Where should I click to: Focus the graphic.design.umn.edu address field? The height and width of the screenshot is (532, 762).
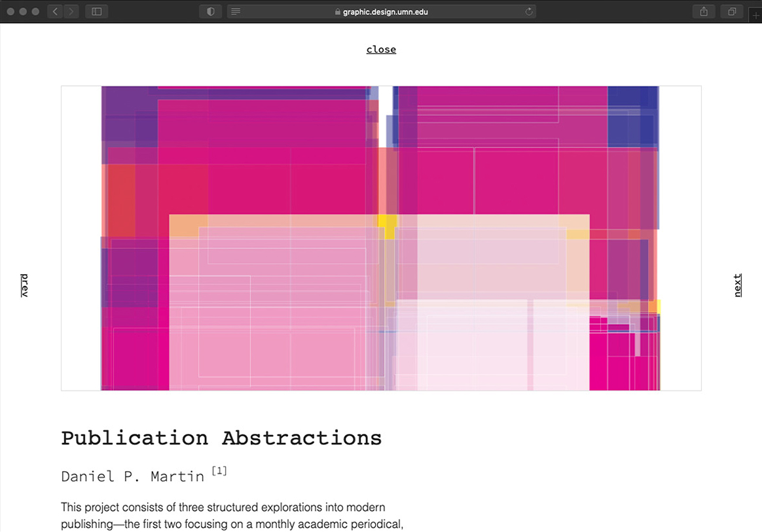(382, 12)
